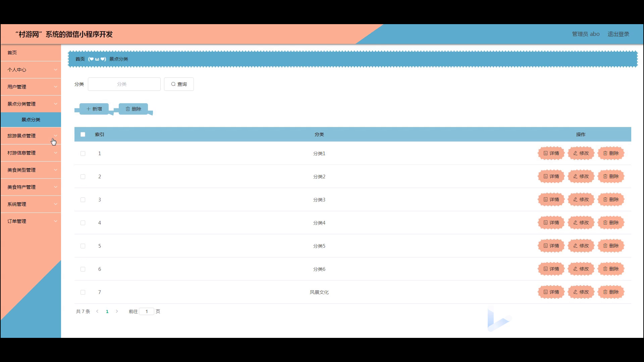The height and width of the screenshot is (362, 644).
Task: Expand the 村游信息管理 menu chevron
Action: point(56,153)
